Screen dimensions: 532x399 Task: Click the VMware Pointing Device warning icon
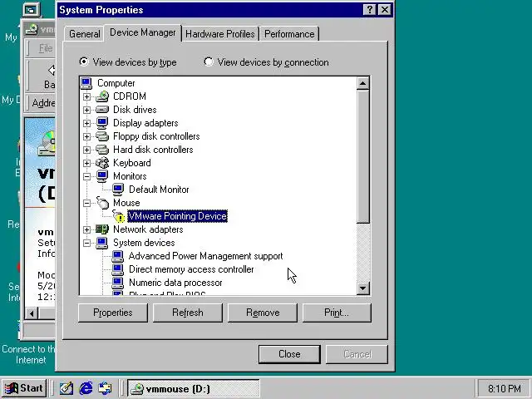click(x=118, y=216)
